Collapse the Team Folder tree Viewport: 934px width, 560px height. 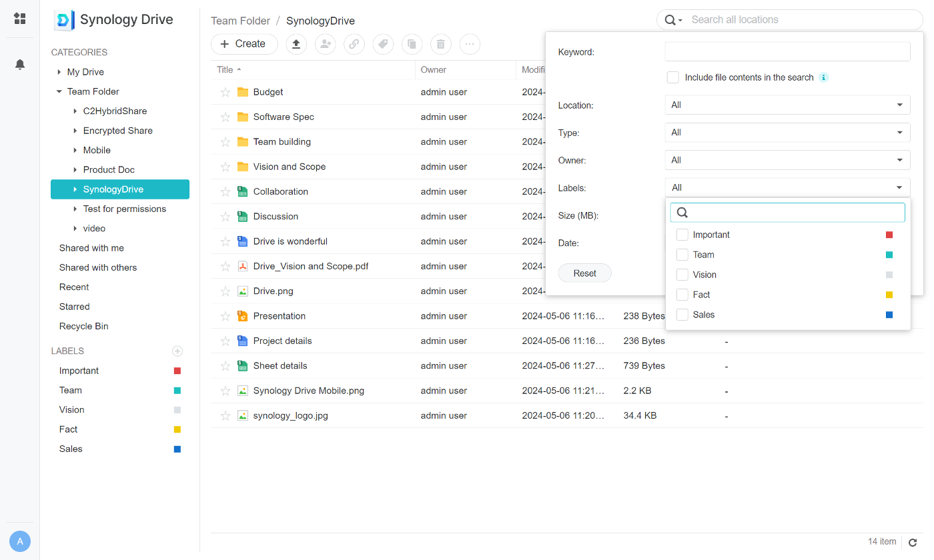(59, 91)
